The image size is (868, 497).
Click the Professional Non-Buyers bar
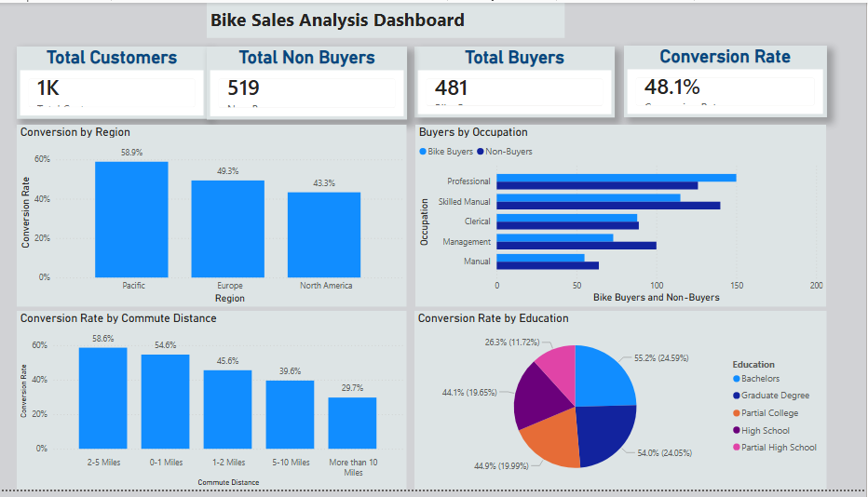597,186
